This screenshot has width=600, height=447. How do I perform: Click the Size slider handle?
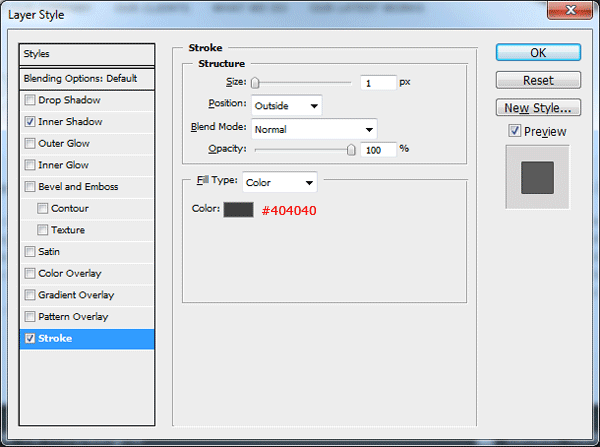tap(256, 83)
